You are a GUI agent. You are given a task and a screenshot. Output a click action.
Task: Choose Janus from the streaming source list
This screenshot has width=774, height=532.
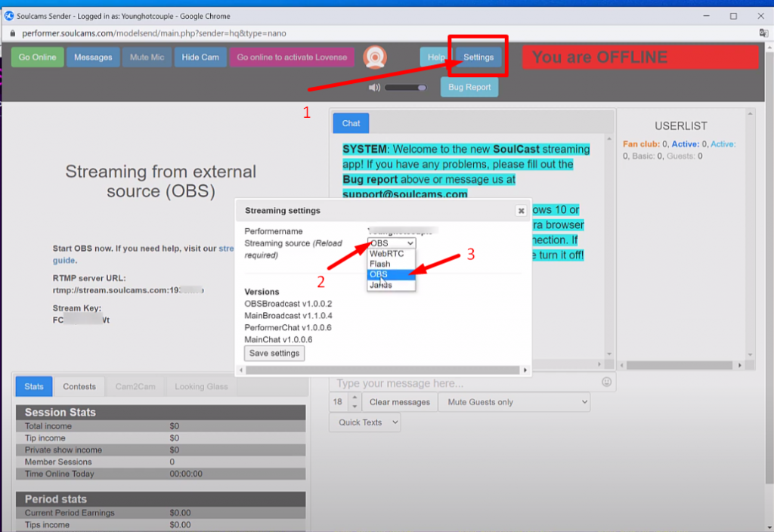click(x=392, y=285)
